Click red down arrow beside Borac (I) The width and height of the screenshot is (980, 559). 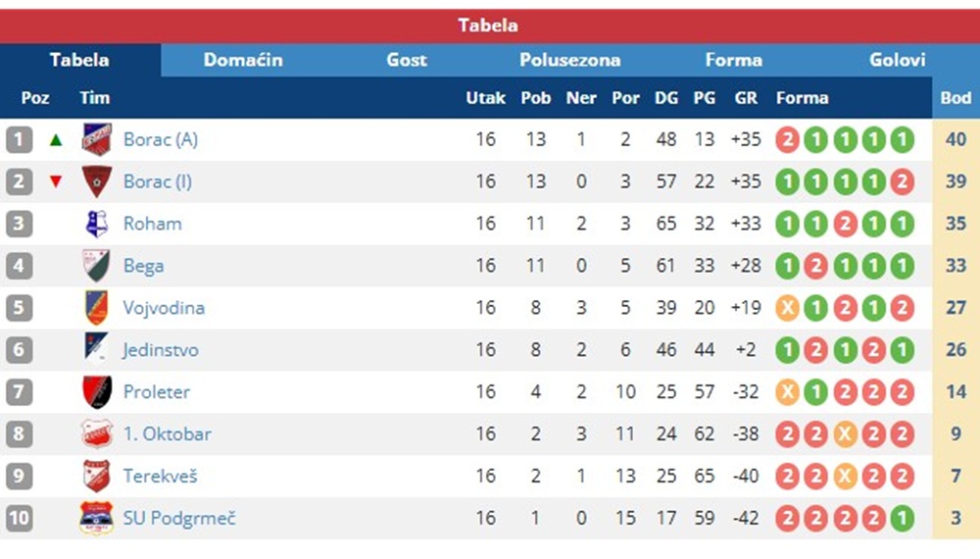[x=56, y=182]
